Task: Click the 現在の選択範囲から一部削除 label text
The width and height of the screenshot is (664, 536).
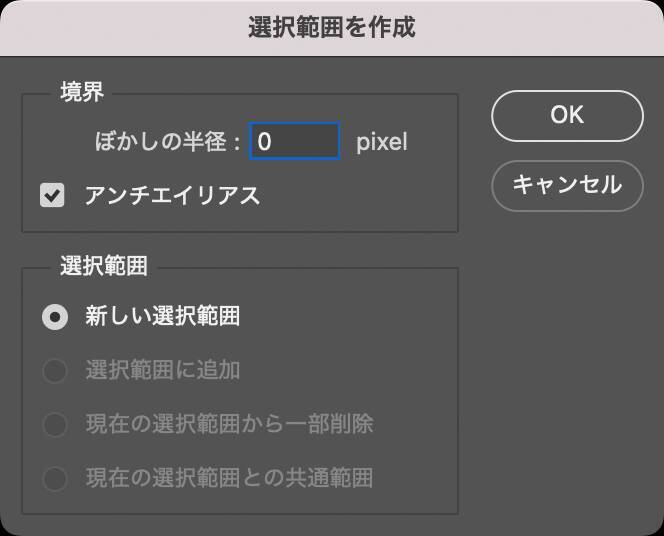Action: coord(229,424)
